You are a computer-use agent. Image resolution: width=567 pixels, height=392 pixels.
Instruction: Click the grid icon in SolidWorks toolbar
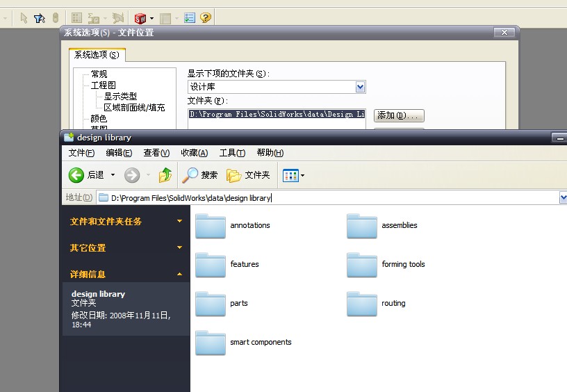(x=76, y=17)
